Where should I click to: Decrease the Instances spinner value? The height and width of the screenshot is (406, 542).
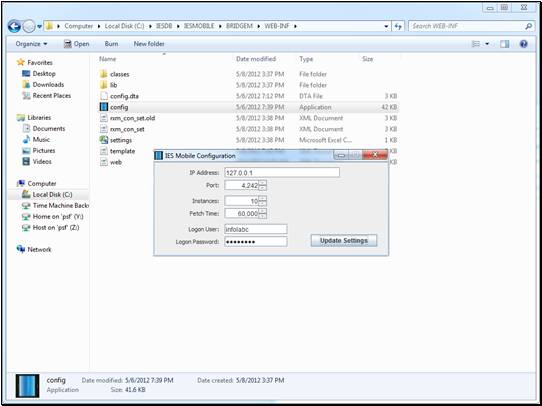pyautogui.click(x=263, y=203)
